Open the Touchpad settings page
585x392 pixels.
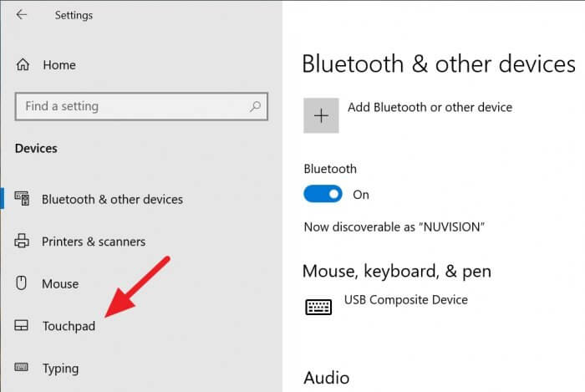tap(69, 326)
